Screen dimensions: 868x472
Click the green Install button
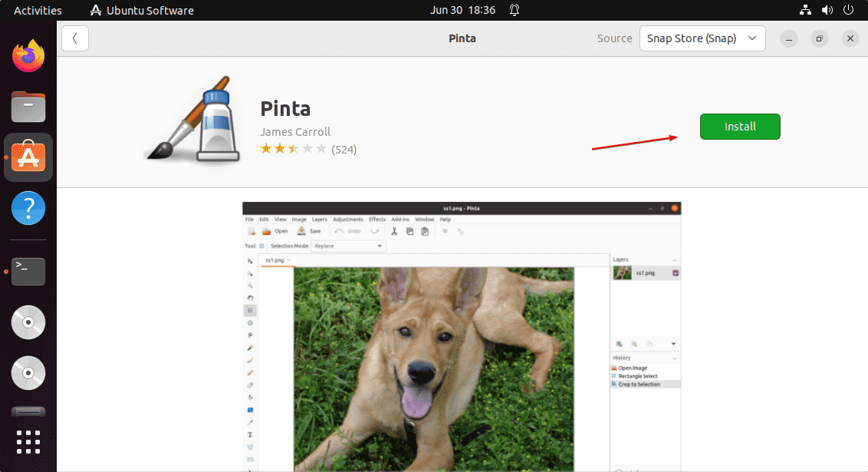pos(739,127)
